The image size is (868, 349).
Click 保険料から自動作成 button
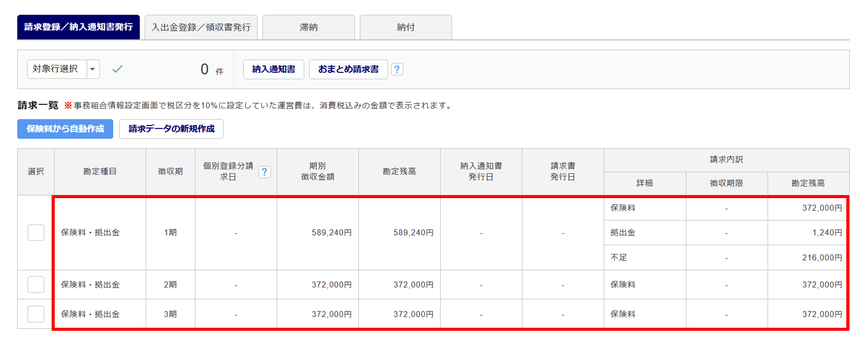click(65, 129)
